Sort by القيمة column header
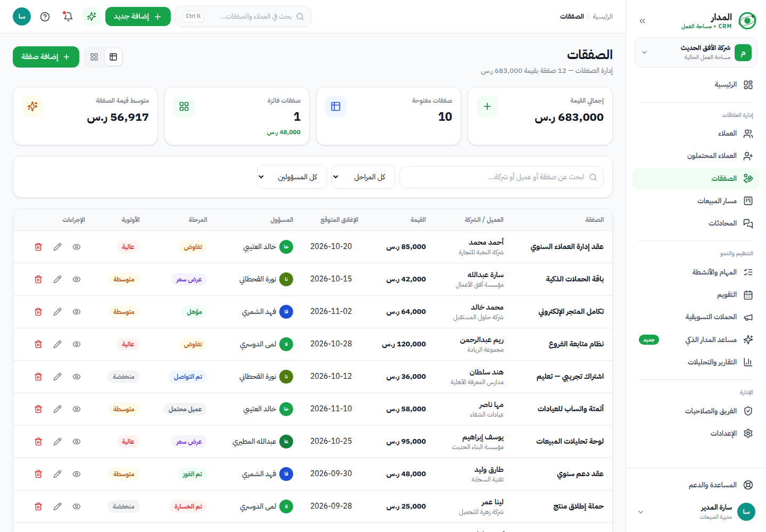The height and width of the screenshot is (532, 766). coord(418,220)
